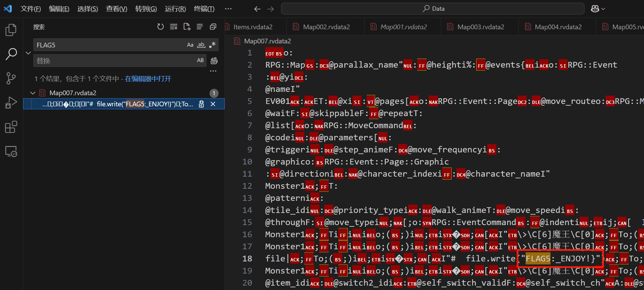Viewport: 644px width, 290px height.
Task: Collapse the Map007.rvdata2 result group
Action: coord(33,93)
